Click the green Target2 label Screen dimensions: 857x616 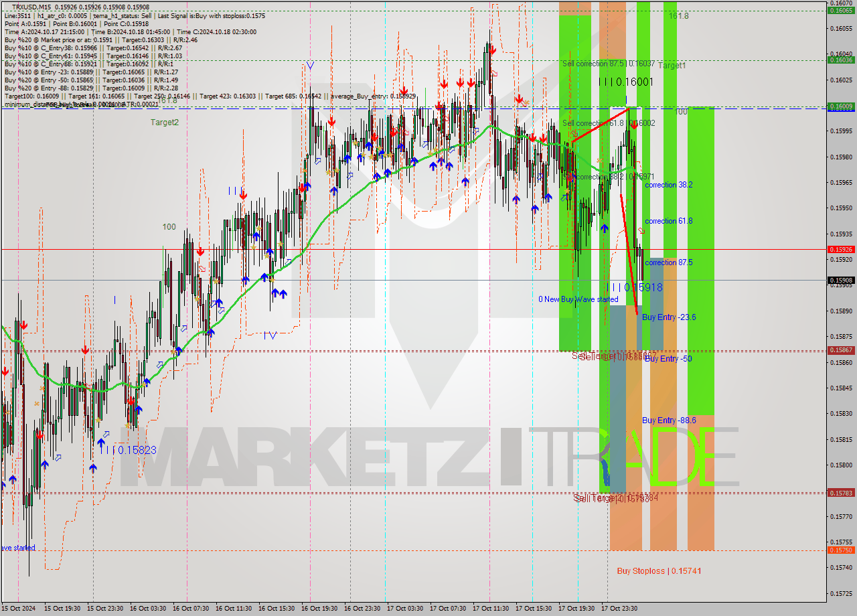pyautogui.click(x=164, y=123)
